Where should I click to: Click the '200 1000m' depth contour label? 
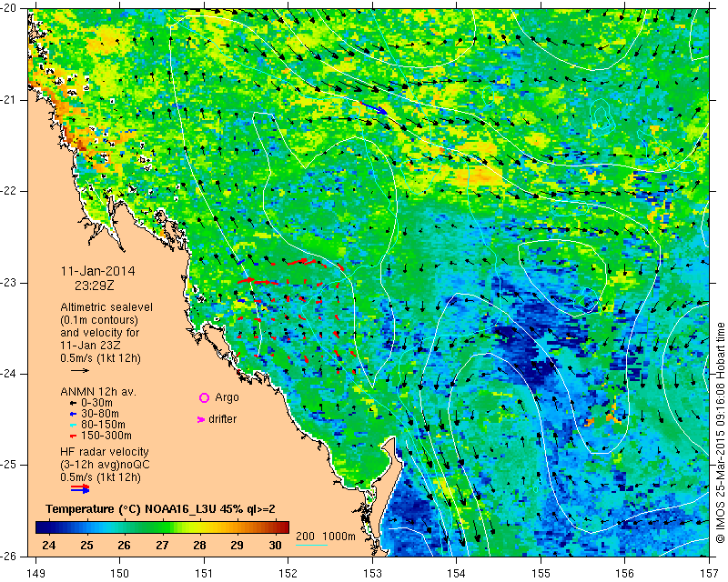[326, 536]
